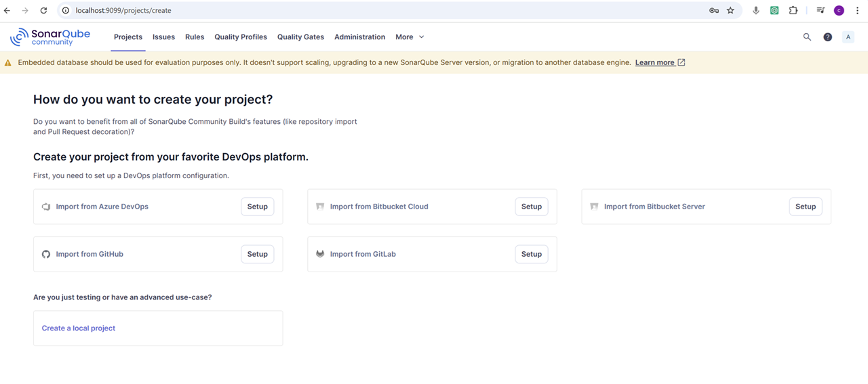The height and width of the screenshot is (384, 868).
Task: Click the site information icon in the address bar
Action: click(66, 11)
